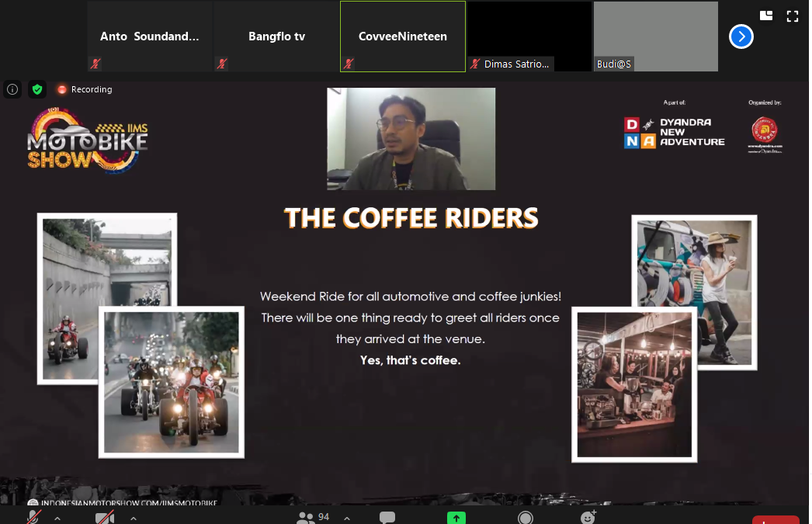Screen dimensions: 812x524
Task: Switch the gallery view layout icon
Action: pyautogui.click(x=766, y=16)
